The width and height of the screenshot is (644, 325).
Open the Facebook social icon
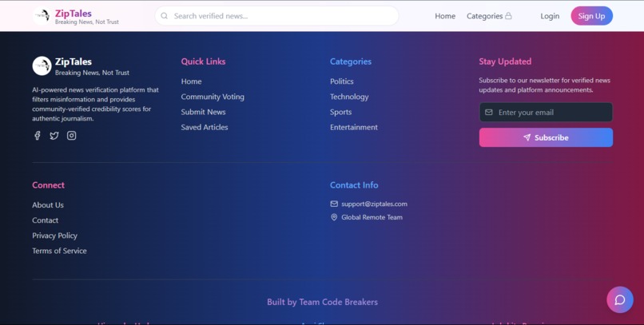pos(38,136)
